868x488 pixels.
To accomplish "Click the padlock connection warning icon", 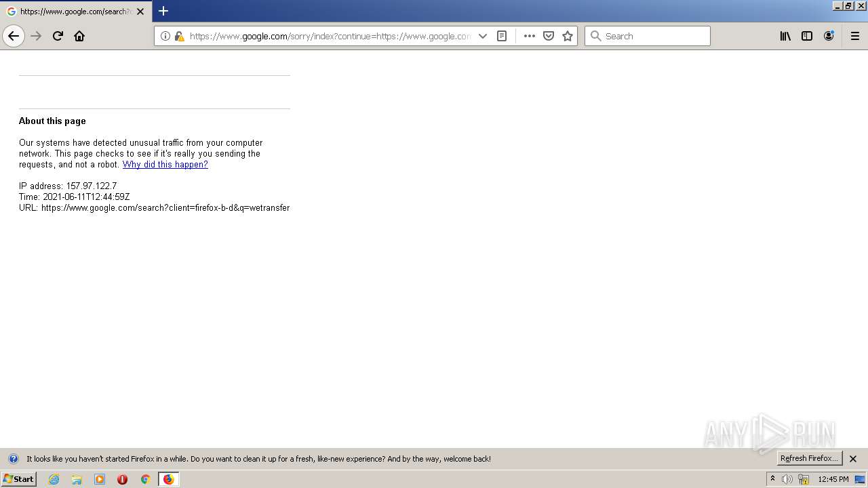I will 179,36.
